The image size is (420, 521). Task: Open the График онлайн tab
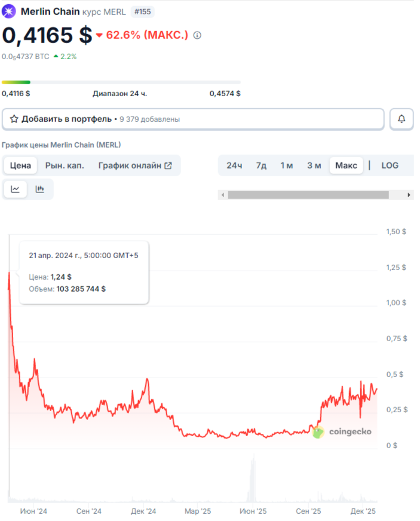click(x=135, y=166)
